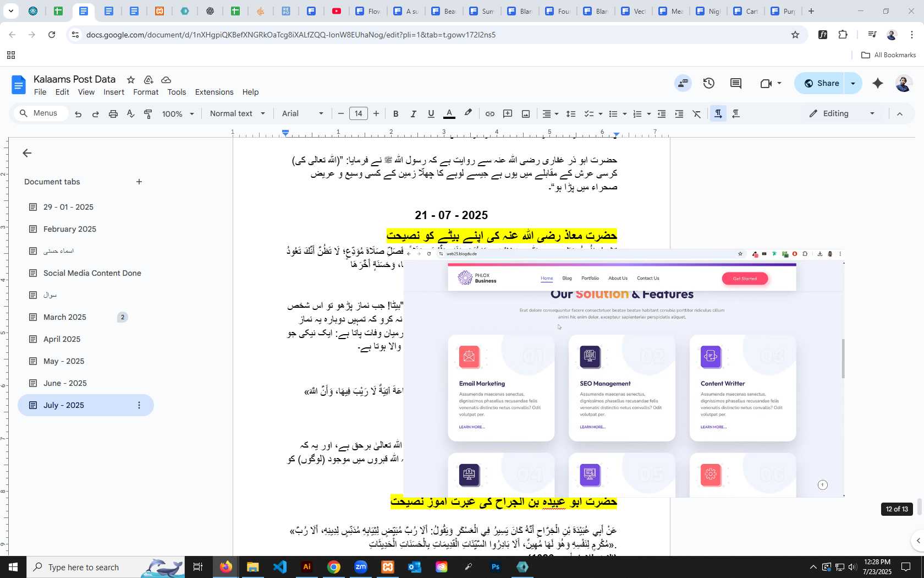Image resolution: width=924 pixels, height=578 pixels.
Task: Open the Editing mode dropdown
Action: click(842, 113)
